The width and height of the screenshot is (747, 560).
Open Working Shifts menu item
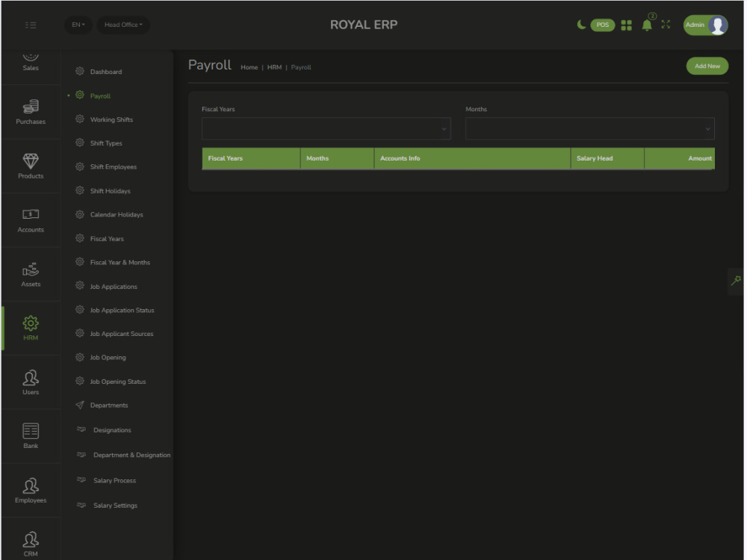pos(112,120)
